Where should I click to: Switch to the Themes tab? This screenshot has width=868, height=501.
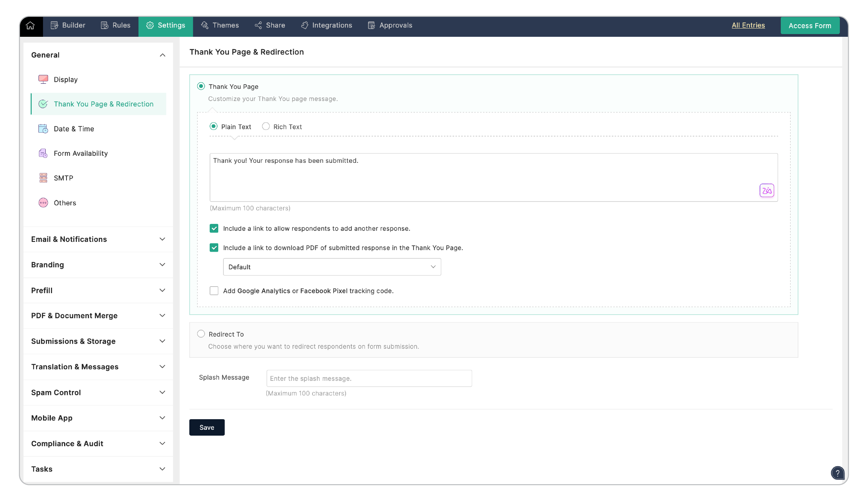click(220, 25)
